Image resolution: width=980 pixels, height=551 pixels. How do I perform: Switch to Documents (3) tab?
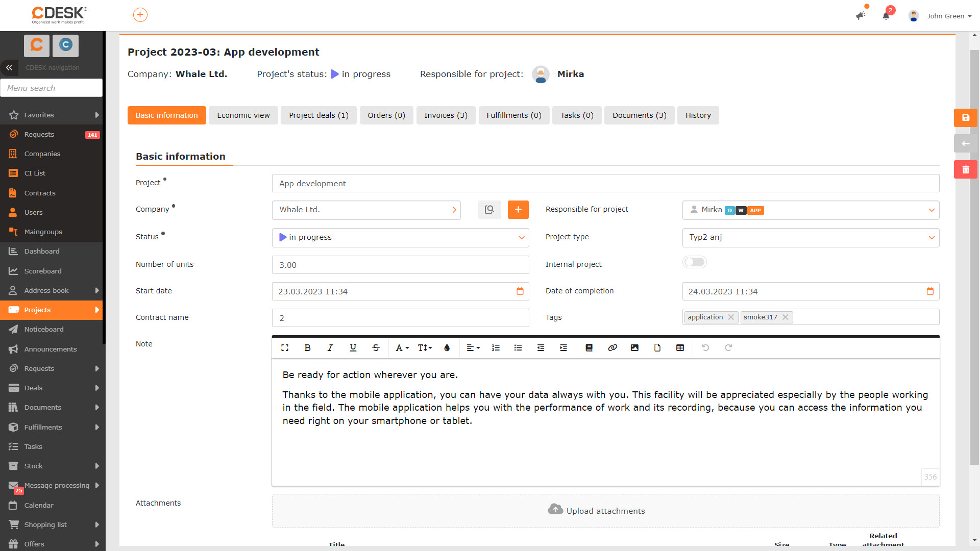[x=639, y=115]
